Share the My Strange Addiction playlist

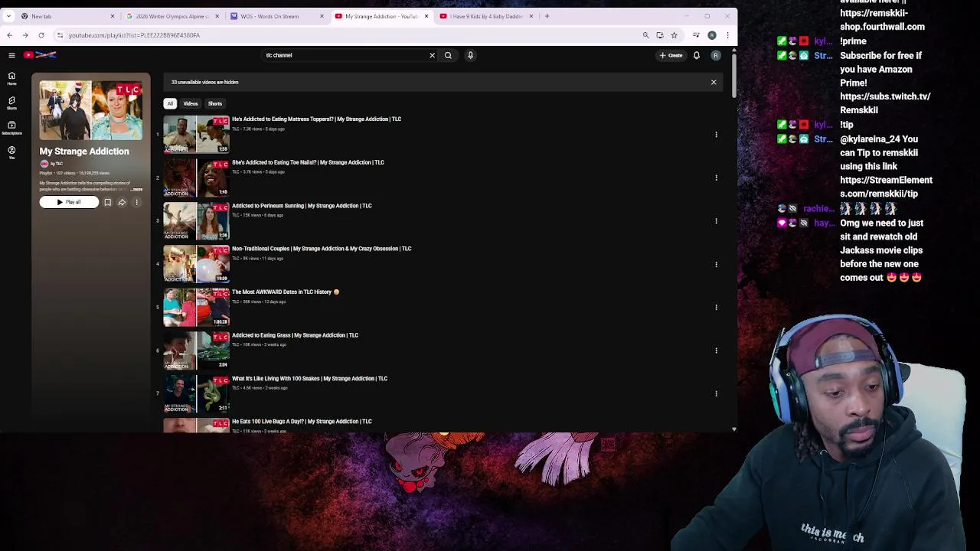click(x=122, y=202)
